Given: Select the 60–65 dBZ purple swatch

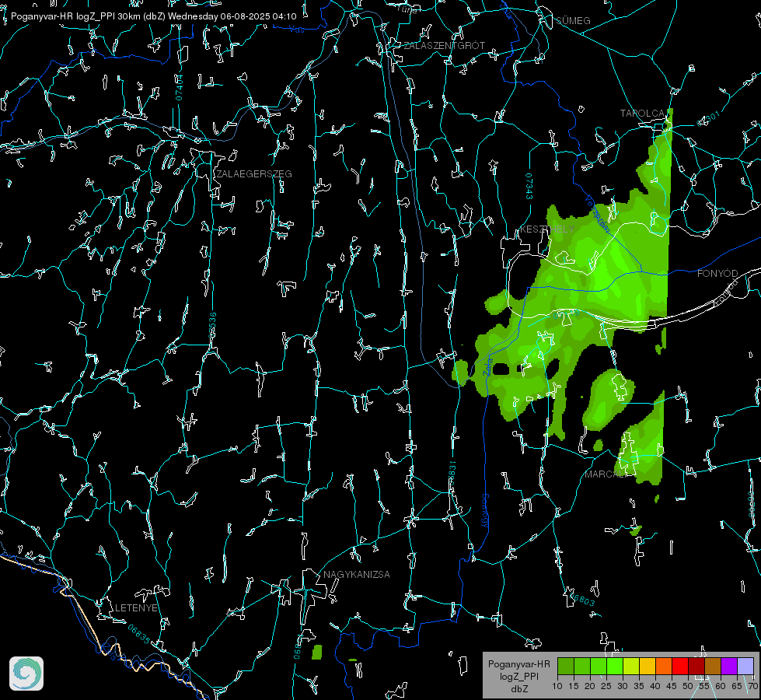Looking at the screenshot, I should [729, 666].
